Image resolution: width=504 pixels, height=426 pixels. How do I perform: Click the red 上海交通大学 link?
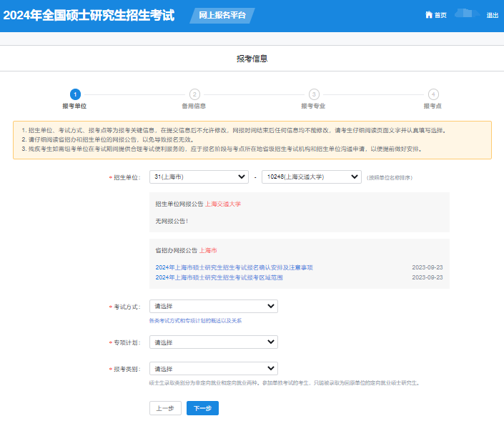pos(223,204)
